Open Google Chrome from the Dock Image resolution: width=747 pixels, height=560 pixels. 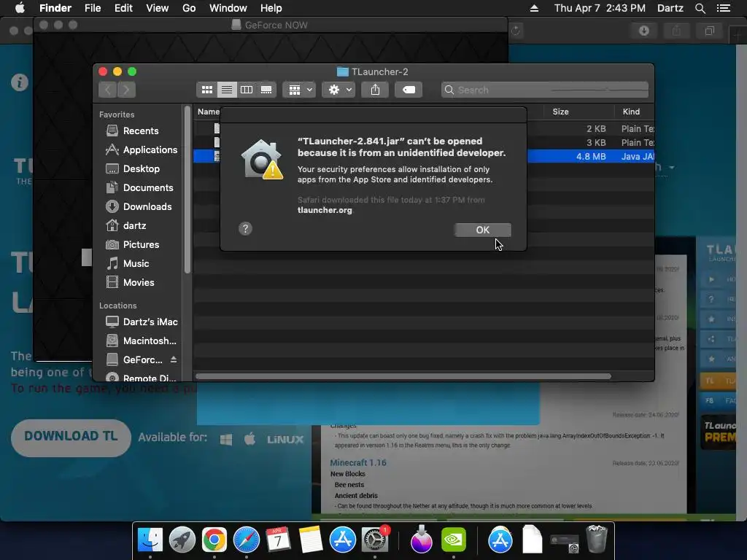click(x=214, y=540)
